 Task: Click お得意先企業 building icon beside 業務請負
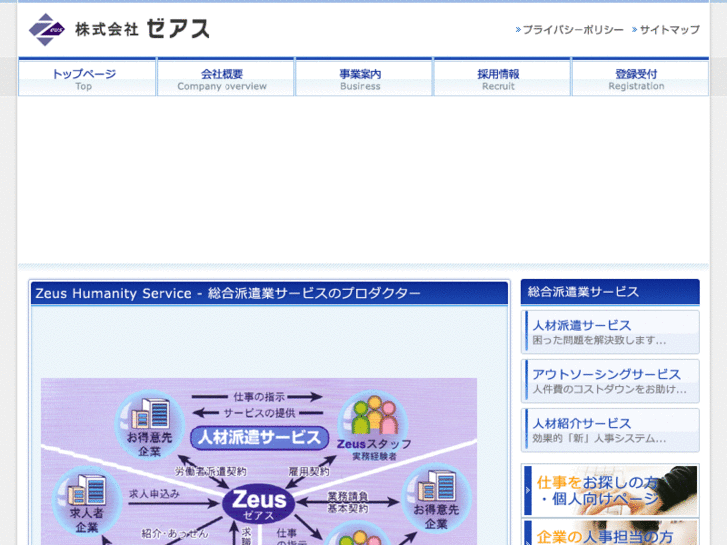pyautogui.click(x=436, y=486)
